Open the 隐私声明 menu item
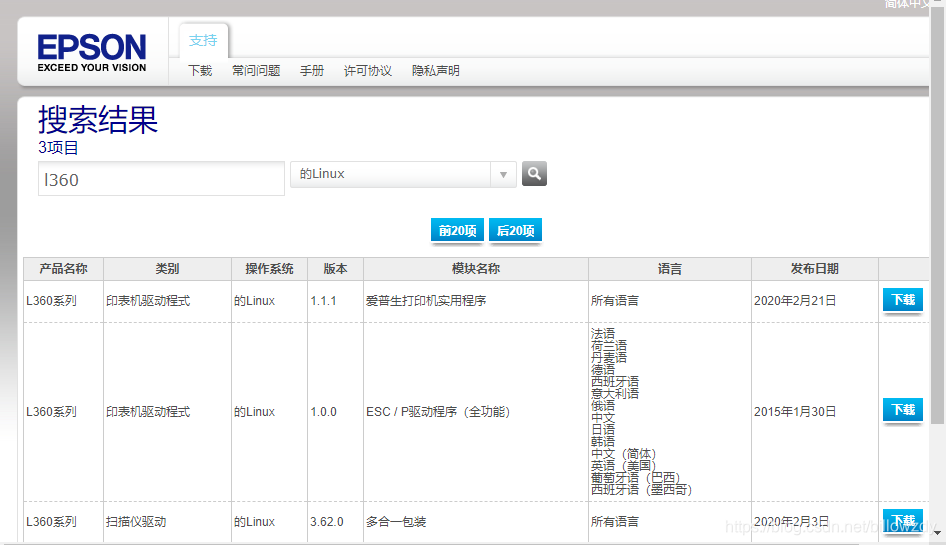The height and width of the screenshot is (545, 946). (x=436, y=71)
